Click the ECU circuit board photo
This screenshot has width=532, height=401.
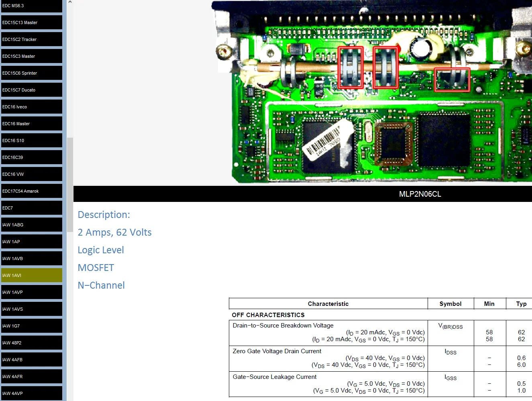pos(371,92)
